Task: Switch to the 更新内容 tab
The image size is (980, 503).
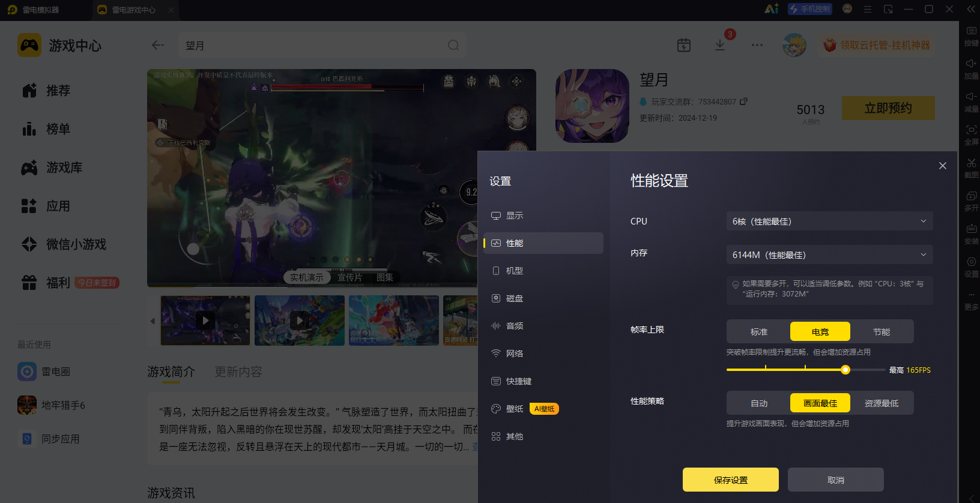Action: click(238, 372)
